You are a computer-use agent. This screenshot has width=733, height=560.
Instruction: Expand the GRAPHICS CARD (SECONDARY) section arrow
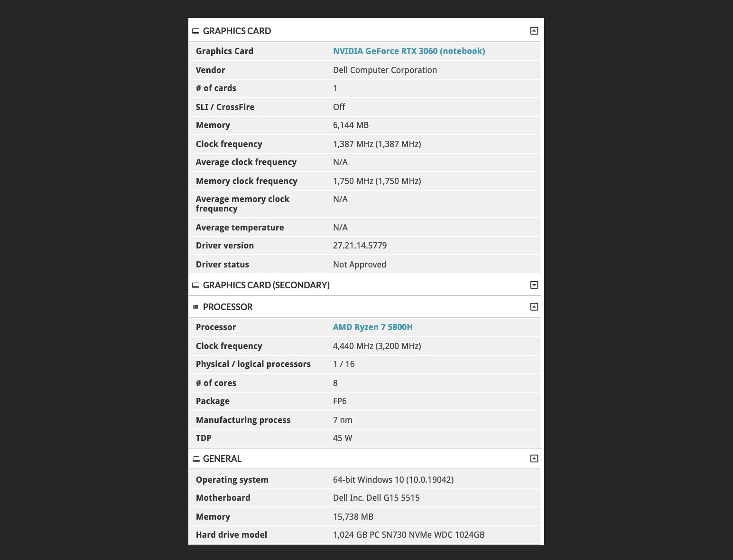(534, 285)
